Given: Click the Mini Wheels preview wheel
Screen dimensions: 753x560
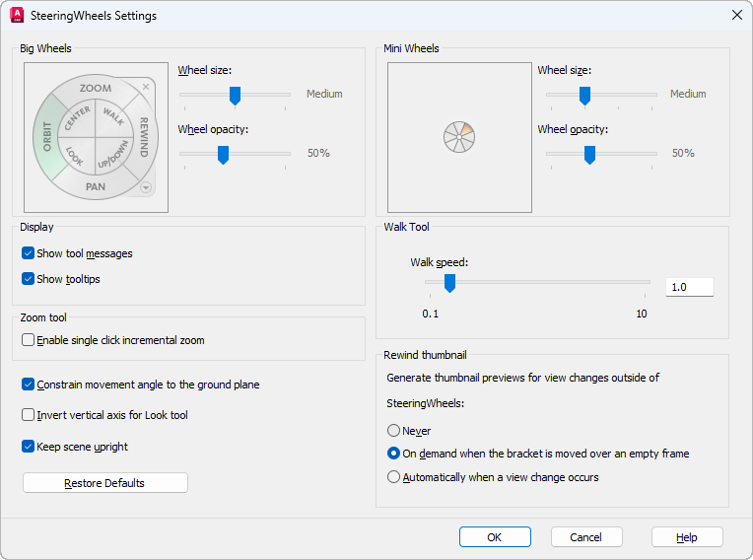Looking at the screenshot, I should pos(459,137).
